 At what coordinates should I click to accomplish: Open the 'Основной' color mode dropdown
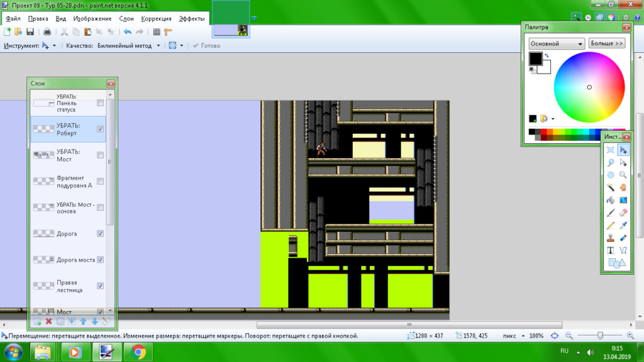tap(557, 43)
